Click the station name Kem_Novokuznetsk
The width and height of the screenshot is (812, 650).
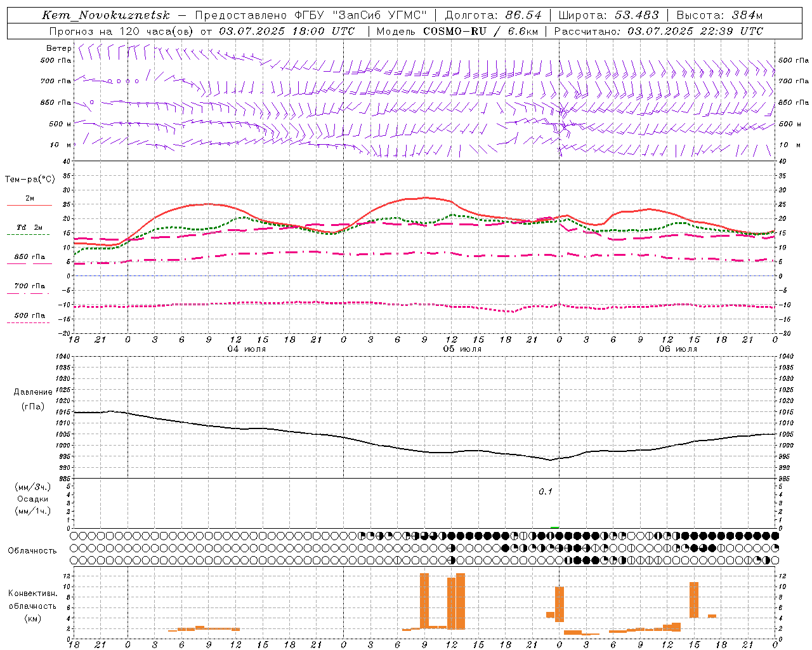[x=106, y=15]
